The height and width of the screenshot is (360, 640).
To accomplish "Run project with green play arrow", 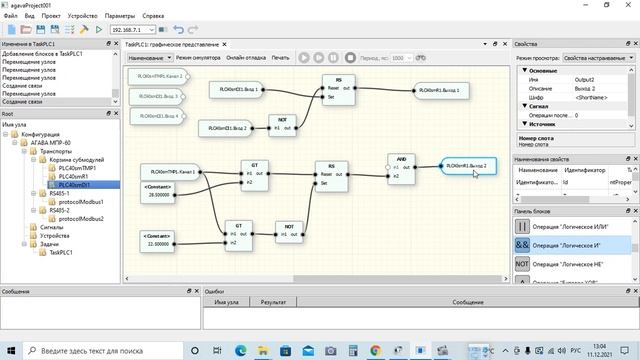I will pyautogui.click(x=99, y=29).
